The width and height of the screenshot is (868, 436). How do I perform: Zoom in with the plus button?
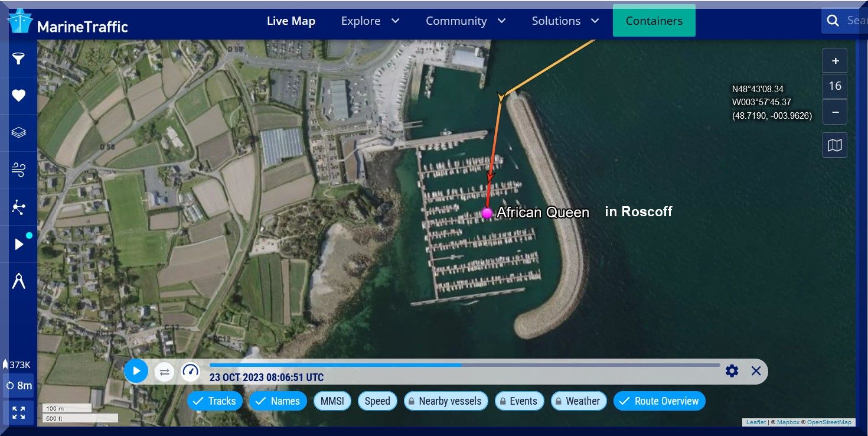834,61
